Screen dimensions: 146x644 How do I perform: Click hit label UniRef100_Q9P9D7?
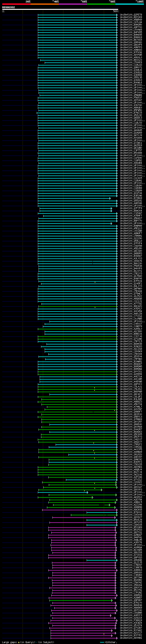click(x=131, y=600)
